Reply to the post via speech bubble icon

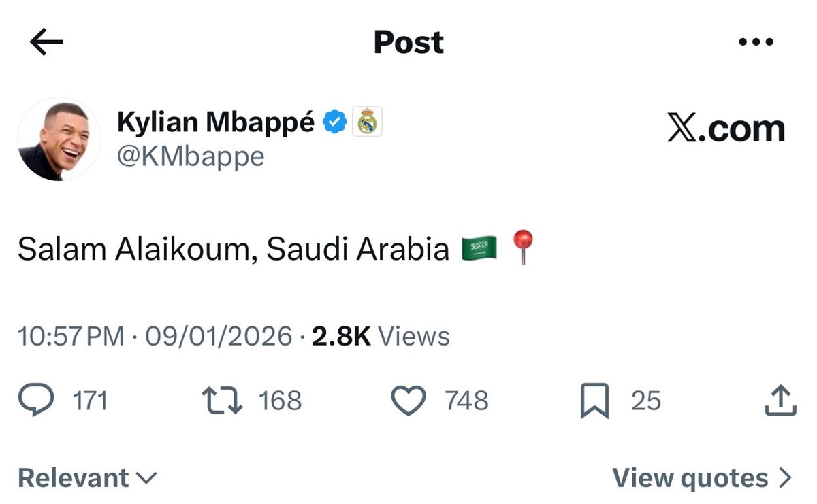coord(35,401)
